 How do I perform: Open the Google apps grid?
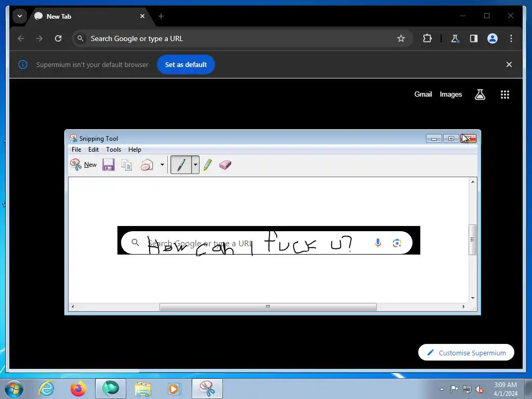coord(505,95)
